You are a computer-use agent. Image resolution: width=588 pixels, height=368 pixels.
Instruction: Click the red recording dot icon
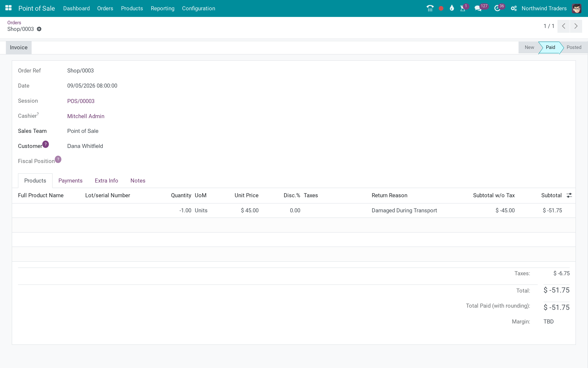coord(441,8)
